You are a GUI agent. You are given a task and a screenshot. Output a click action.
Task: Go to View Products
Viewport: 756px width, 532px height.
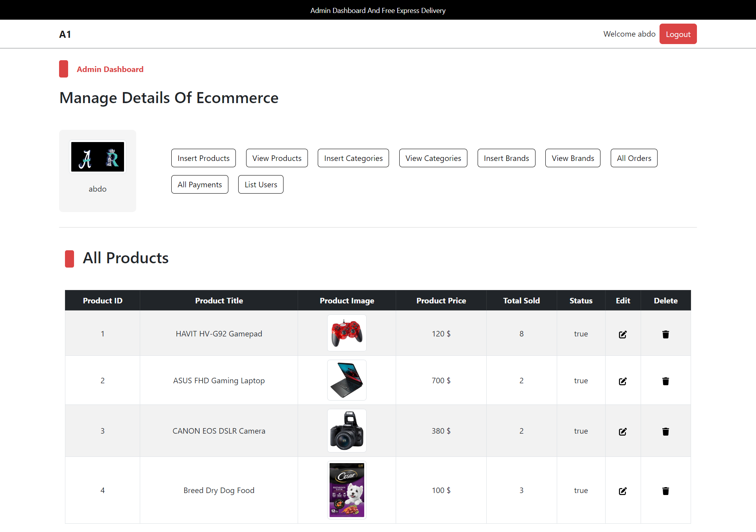(277, 158)
